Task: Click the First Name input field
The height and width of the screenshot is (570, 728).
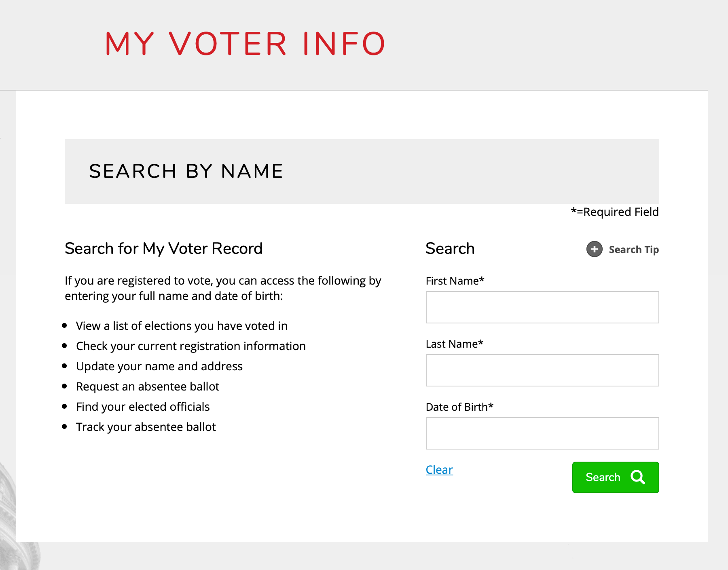Action: pyautogui.click(x=542, y=307)
